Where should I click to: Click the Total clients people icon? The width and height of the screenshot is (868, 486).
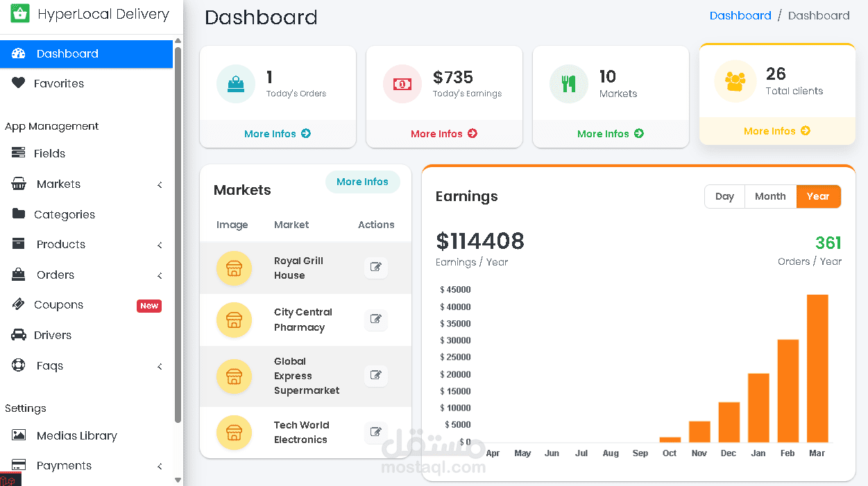735,81
